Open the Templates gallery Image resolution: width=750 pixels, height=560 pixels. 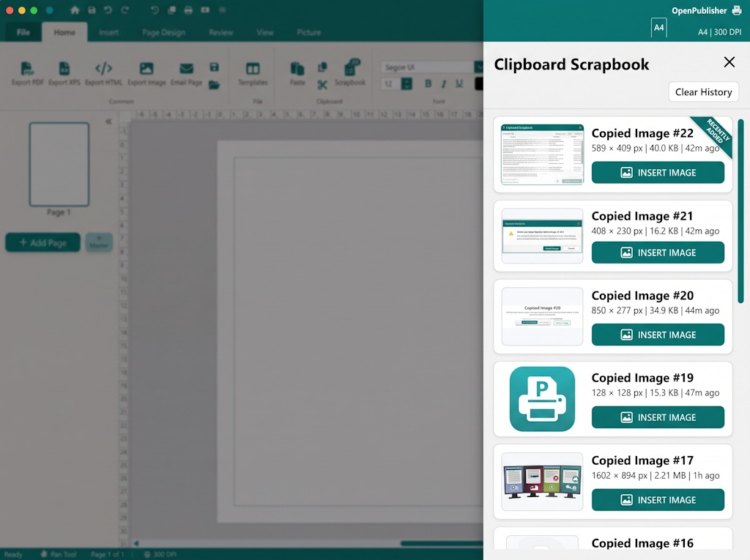pos(253,74)
